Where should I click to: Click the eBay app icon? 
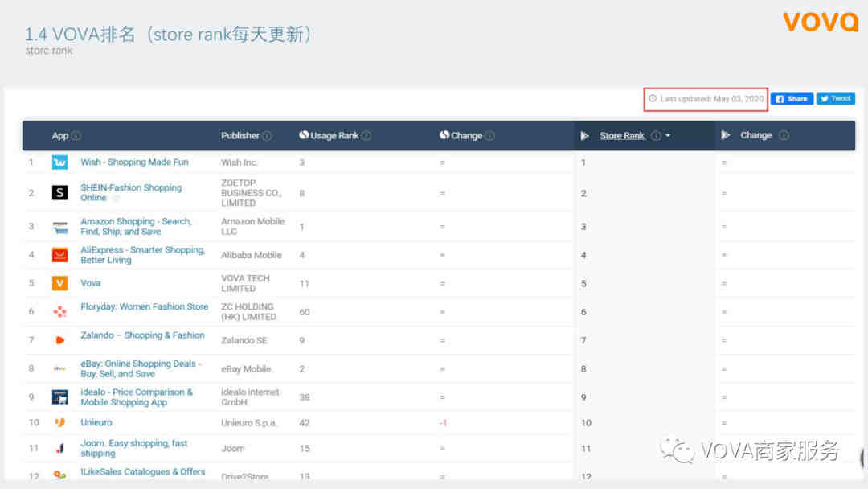point(59,369)
